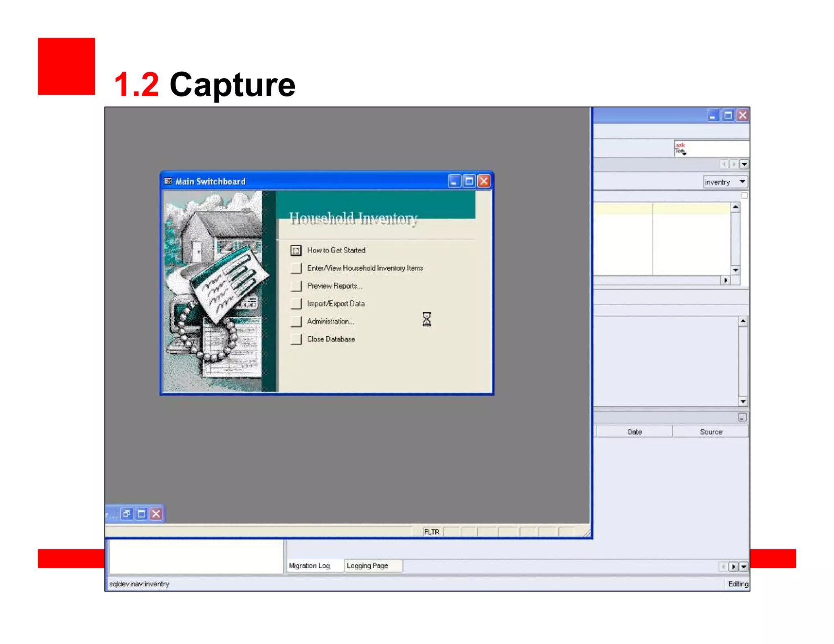Click the white text box at bottom left

click(x=196, y=556)
